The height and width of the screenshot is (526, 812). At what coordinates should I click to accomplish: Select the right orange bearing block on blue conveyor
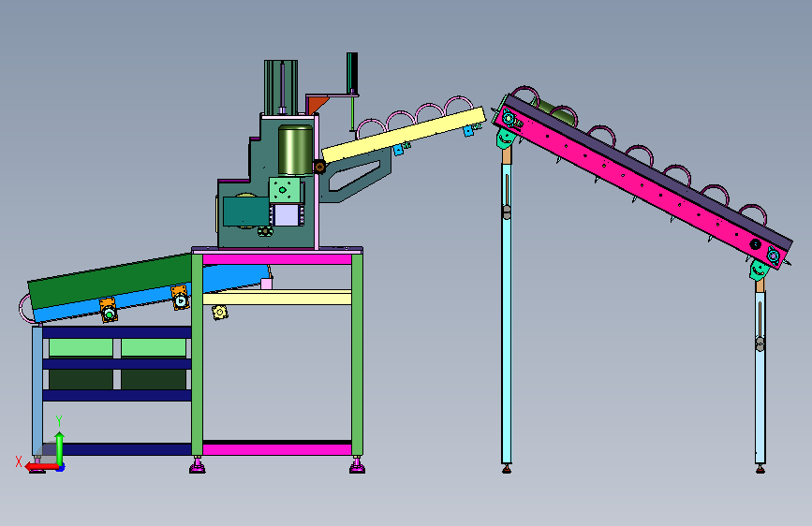coord(180,298)
